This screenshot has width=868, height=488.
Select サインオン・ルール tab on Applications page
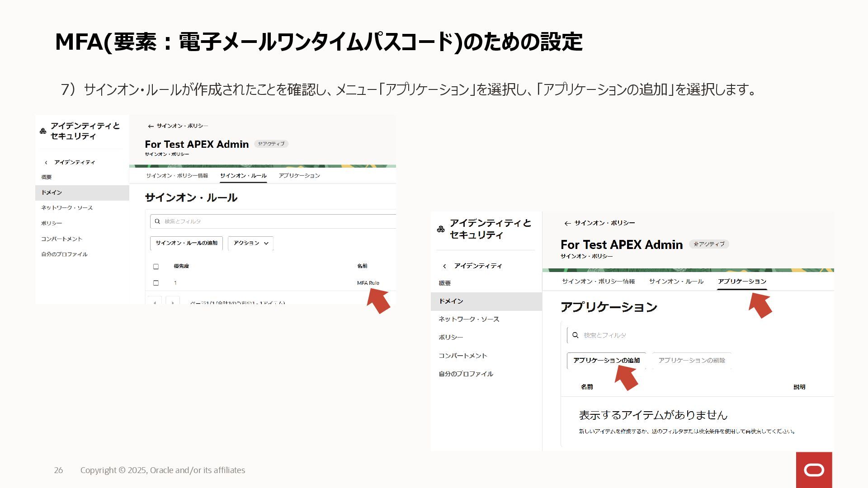676,282
